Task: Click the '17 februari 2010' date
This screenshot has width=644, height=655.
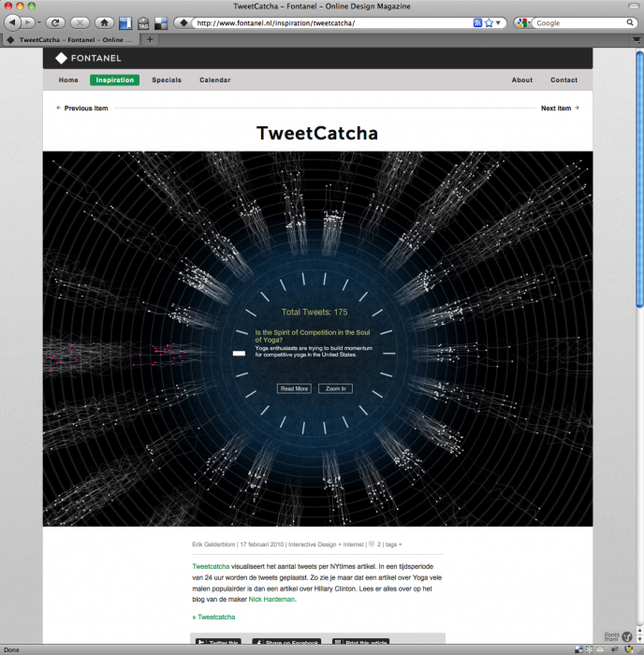Action: 261,545
